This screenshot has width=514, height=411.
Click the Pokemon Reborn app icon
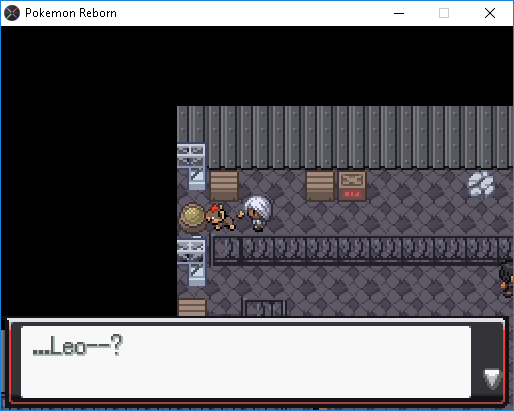12,13
